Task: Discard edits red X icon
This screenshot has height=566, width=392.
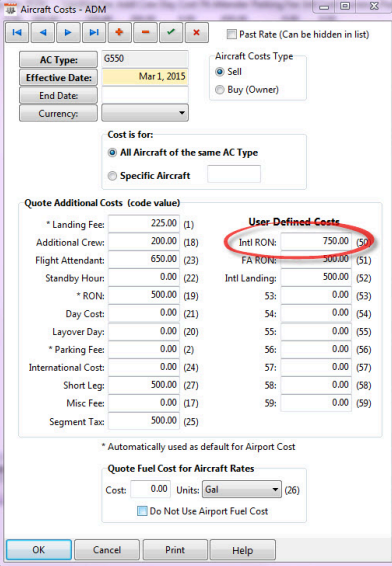Action: click(196, 32)
